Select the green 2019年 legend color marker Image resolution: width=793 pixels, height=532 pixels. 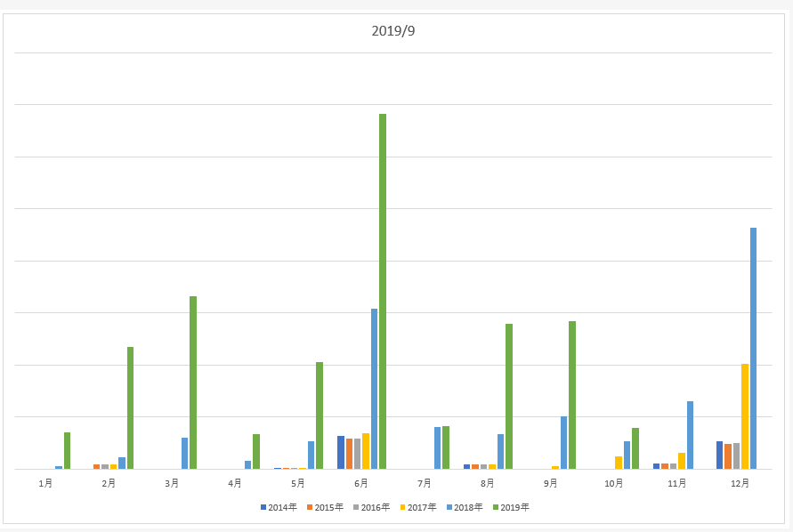click(x=496, y=507)
